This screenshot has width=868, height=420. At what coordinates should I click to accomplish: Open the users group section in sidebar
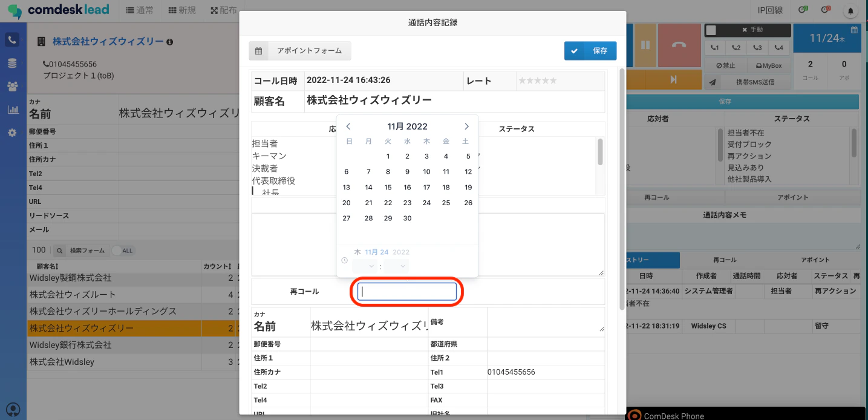tap(12, 86)
